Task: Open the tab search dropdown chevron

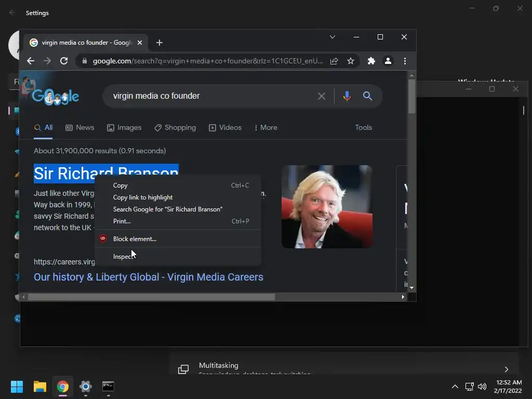Action: pyautogui.click(x=332, y=37)
